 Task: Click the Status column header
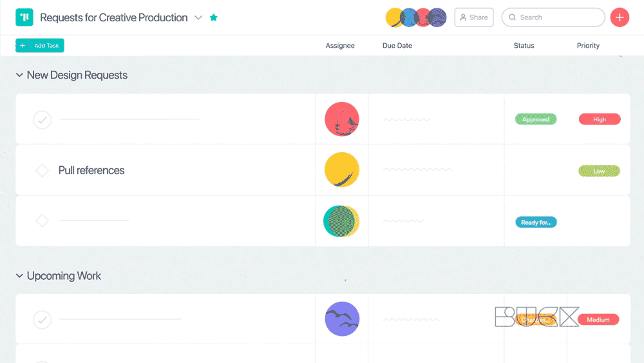[524, 46]
